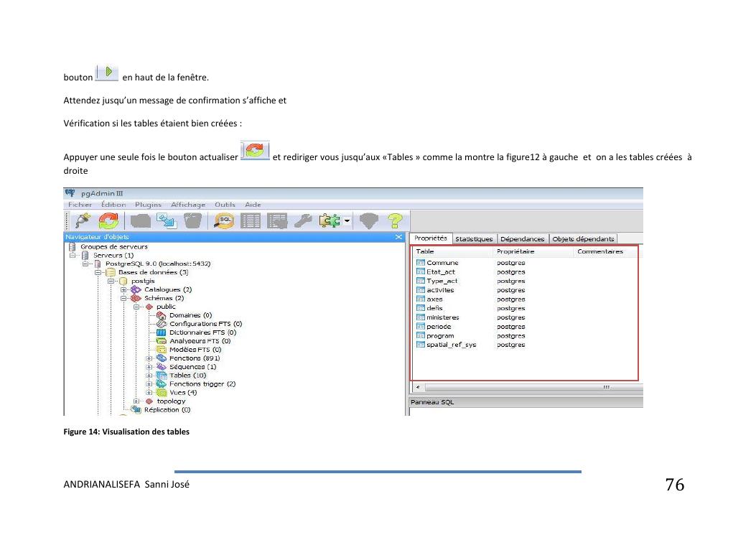This screenshot has width=756, height=535.
Task: Click the connect-to-server plug icon
Action: [x=81, y=219]
